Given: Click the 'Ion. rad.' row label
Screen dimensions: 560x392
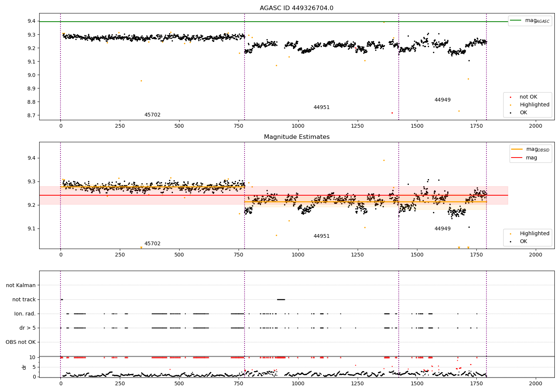Looking at the screenshot, I should click(25, 314).
